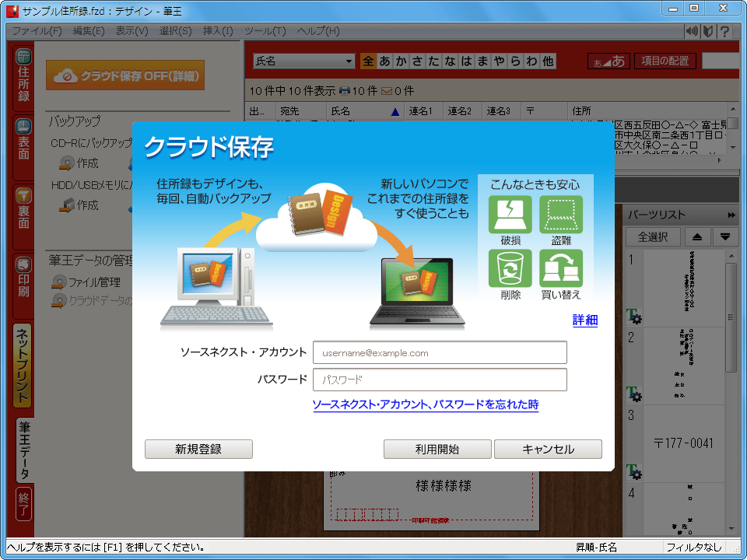Expand the 氏名 search field dropdown
Screen dimensions: 747x560
(349, 61)
